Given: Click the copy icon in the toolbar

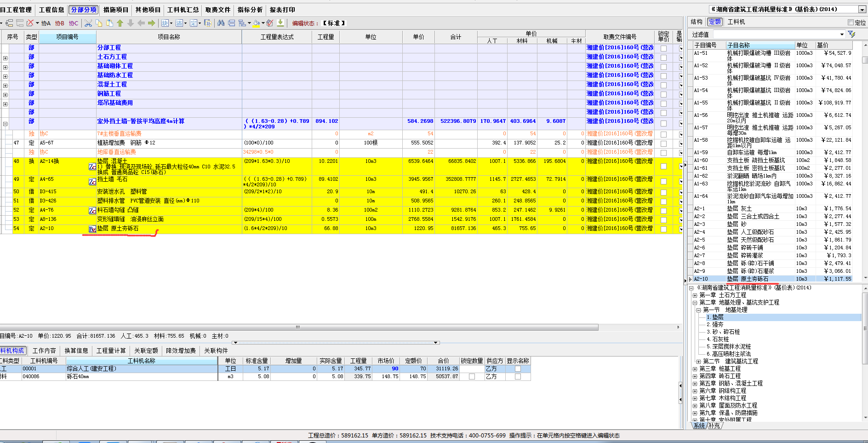Looking at the screenshot, I should click(99, 23).
